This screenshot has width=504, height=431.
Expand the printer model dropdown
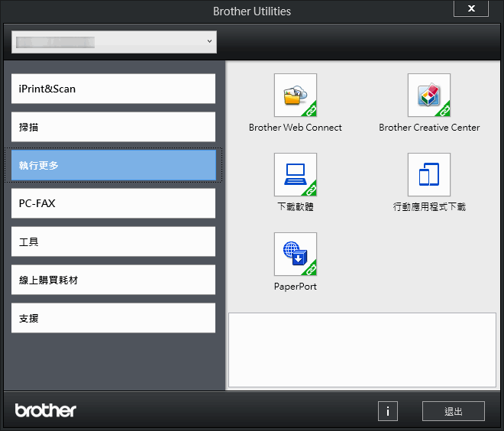(114, 42)
